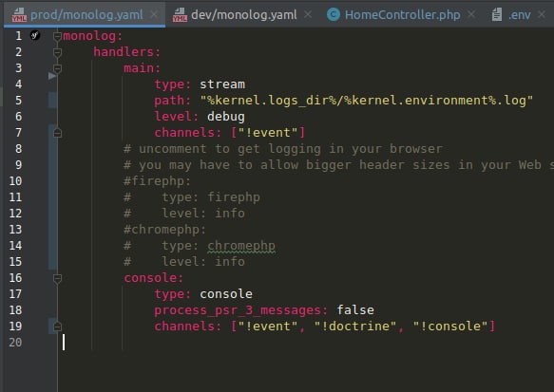The width and height of the screenshot is (554, 392).
Task: Click the 'level: info' comment on line 15
Action: tap(203, 262)
